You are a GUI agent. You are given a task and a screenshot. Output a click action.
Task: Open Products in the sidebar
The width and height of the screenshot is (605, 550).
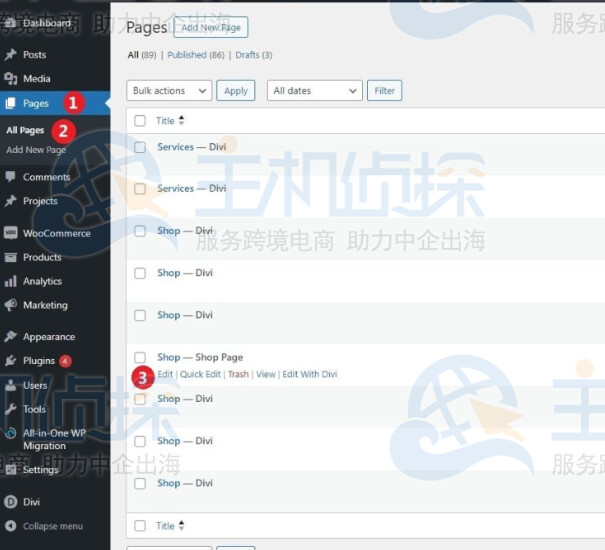click(x=42, y=257)
